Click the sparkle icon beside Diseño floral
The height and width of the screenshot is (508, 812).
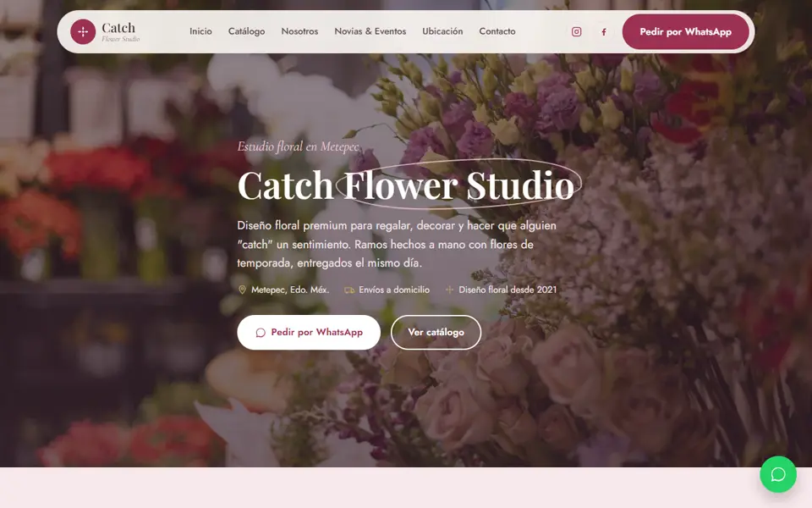tap(449, 290)
